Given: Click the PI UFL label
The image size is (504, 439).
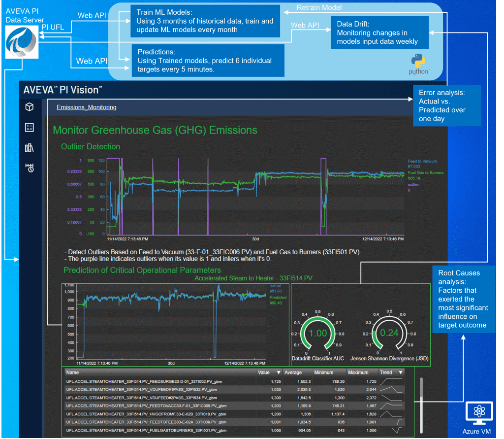Looking at the screenshot, I should [x=53, y=27].
